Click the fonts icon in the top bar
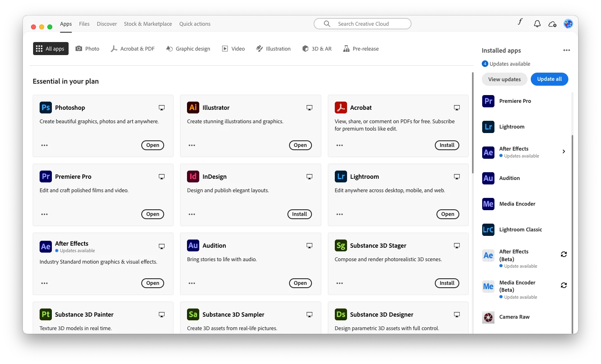 click(520, 22)
